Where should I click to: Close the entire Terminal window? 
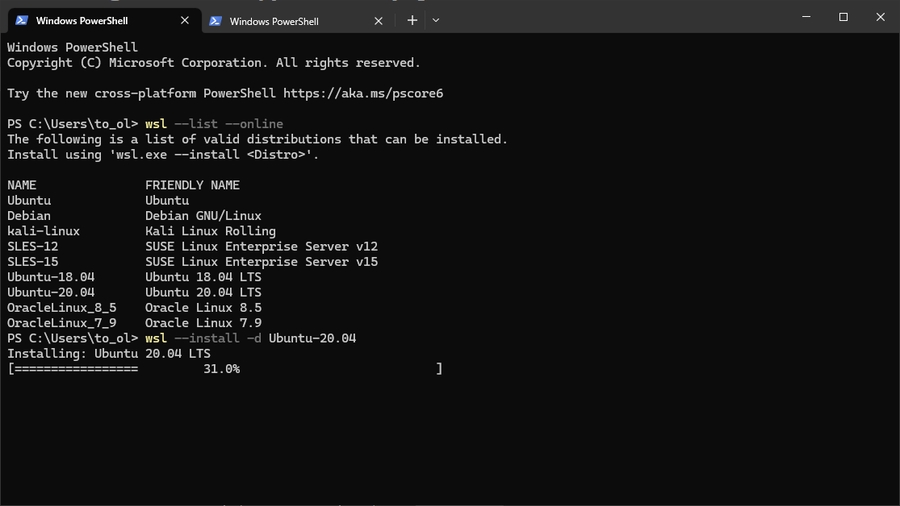click(880, 17)
